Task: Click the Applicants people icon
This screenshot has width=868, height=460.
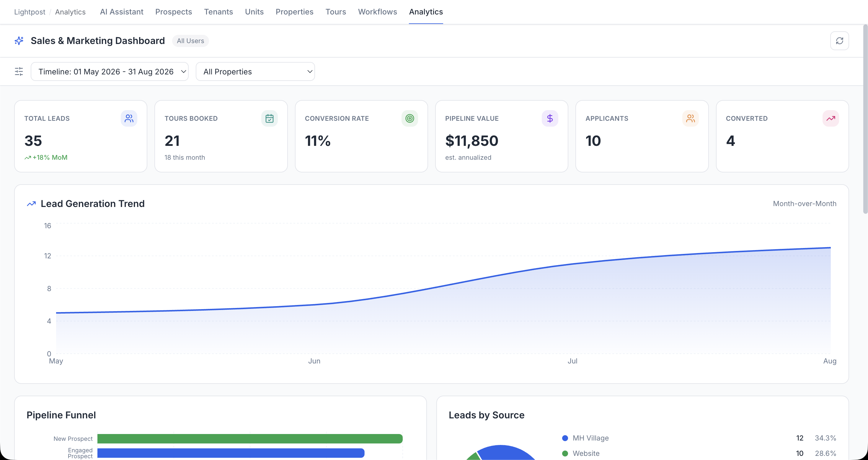Action: coord(691,118)
